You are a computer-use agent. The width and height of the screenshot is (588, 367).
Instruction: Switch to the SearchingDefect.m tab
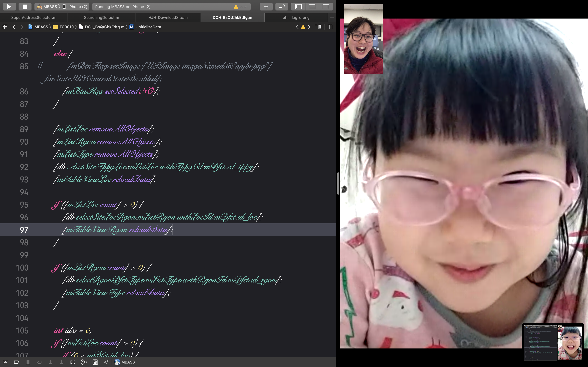pos(101,17)
